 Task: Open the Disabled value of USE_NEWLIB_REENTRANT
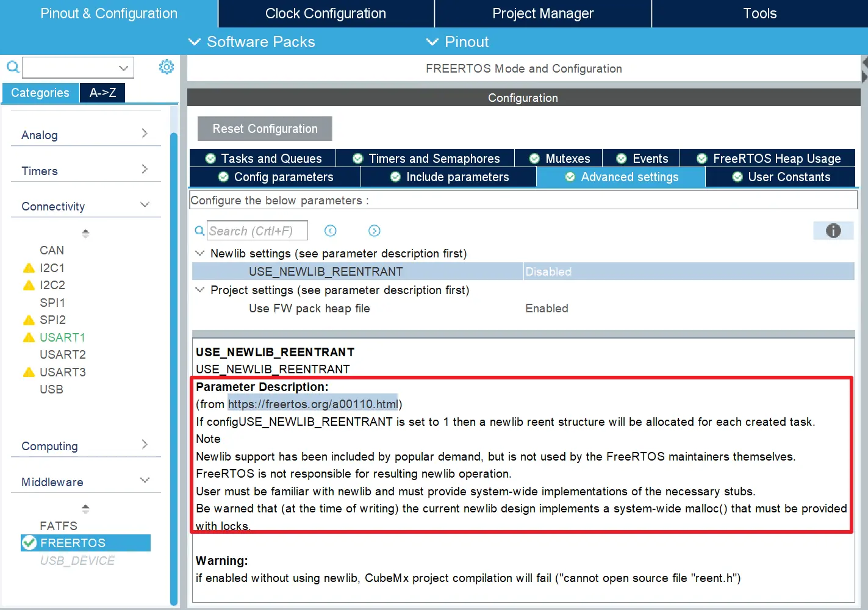(689, 271)
